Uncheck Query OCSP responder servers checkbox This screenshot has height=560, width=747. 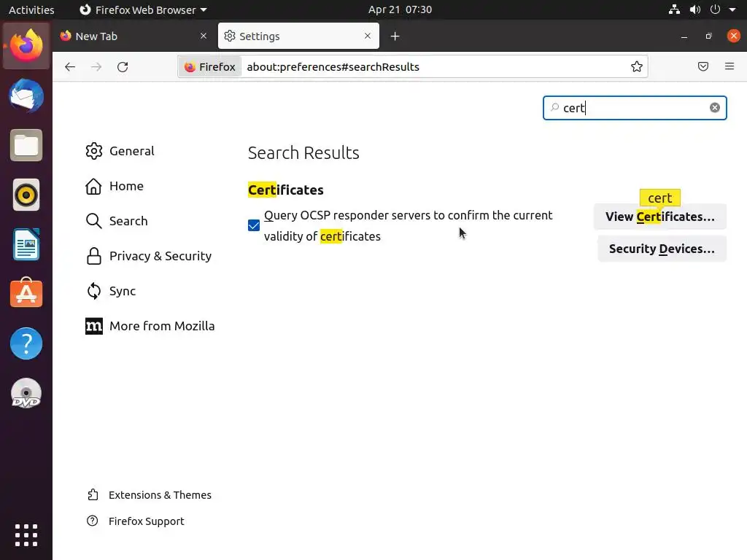tap(254, 226)
